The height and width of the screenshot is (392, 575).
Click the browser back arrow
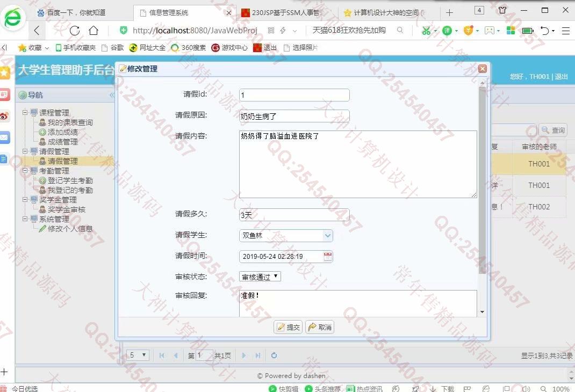tap(37, 31)
